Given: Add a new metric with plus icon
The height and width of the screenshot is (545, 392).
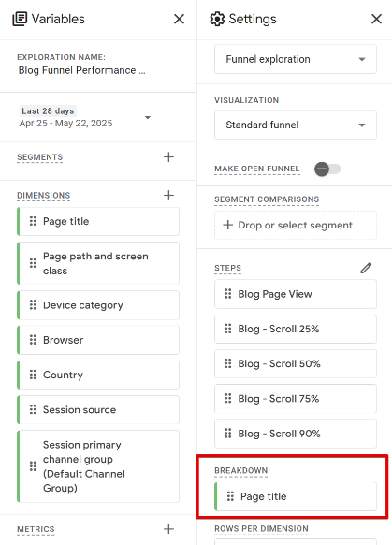Looking at the screenshot, I should click(168, 529).
